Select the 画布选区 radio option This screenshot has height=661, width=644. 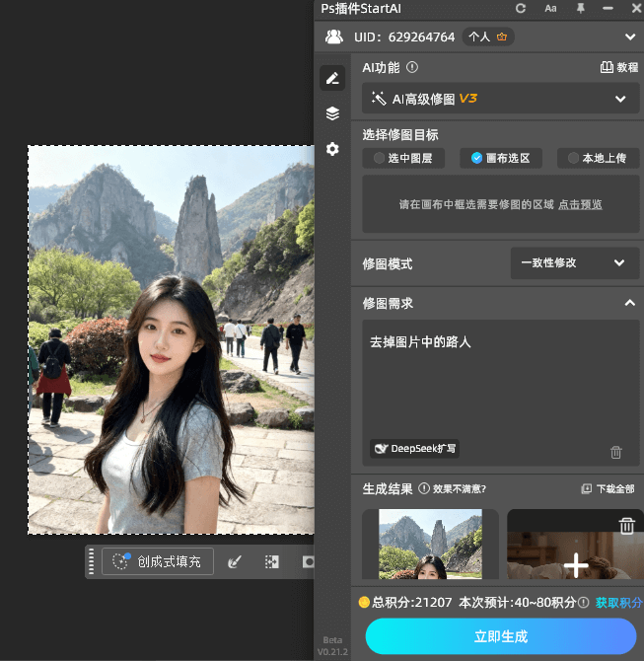[x=501, y=158]
